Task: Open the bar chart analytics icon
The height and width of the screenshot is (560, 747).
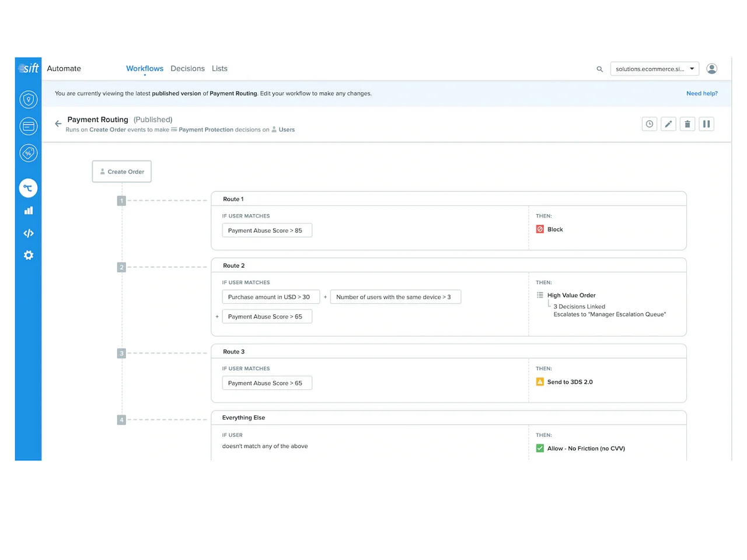Action: tap(28, 211)
